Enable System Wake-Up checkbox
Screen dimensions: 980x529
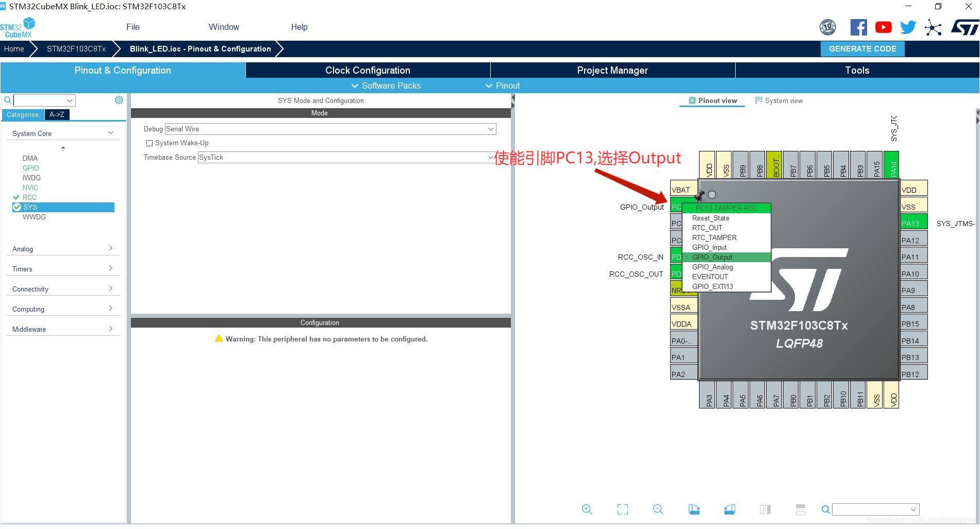coord(150,143)
